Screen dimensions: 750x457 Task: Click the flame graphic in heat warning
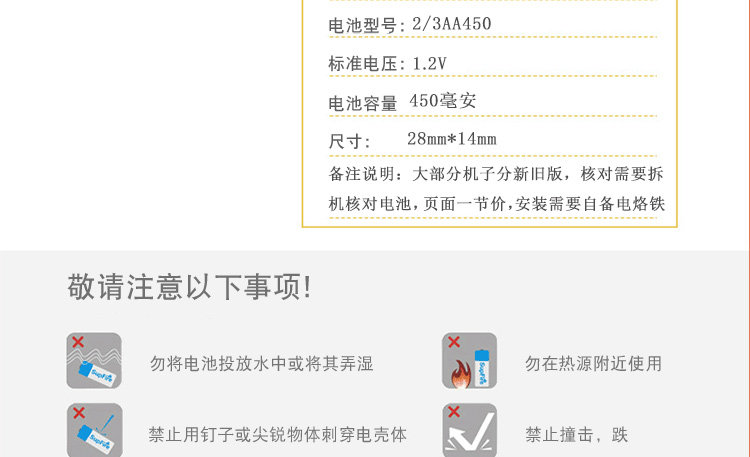461,373
